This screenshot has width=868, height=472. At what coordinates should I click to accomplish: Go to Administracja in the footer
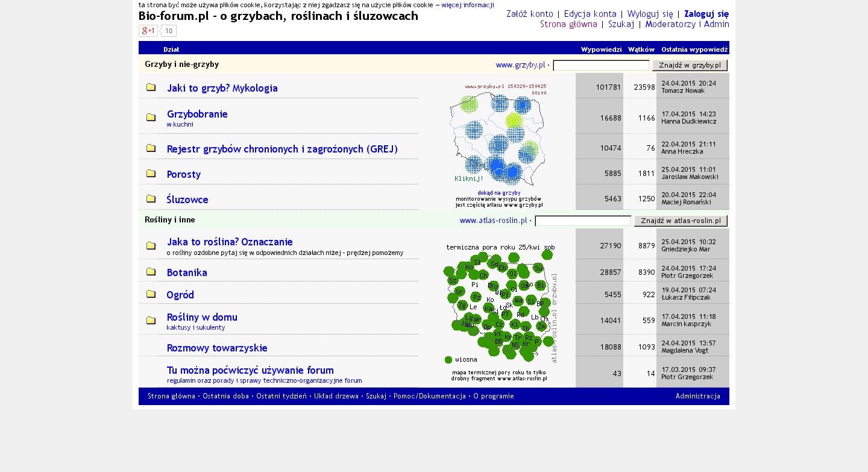tap(697, 397)
